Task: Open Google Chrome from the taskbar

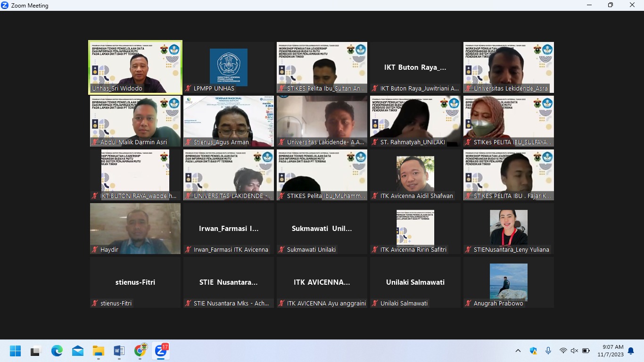Action: point(140,351)
